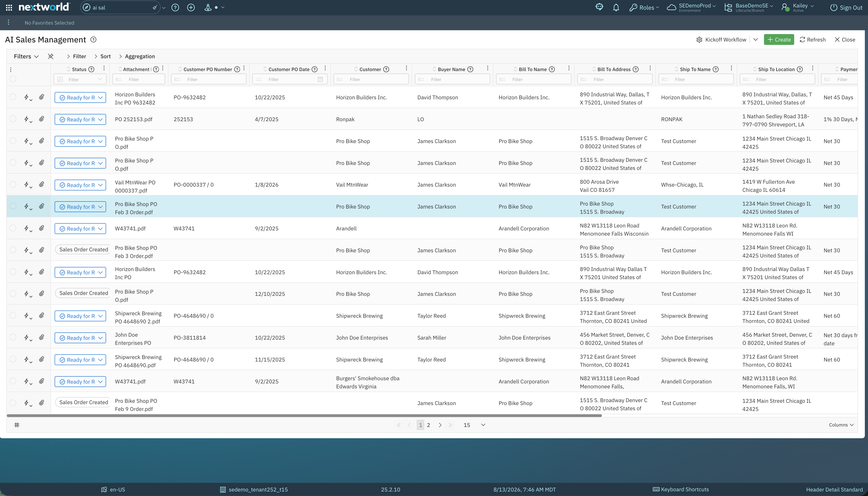Close the AI Sales Management page
Screen dimensions: 868x496
[845, 39]
